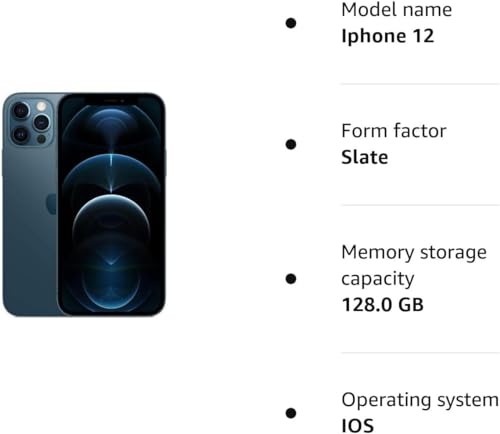500x434 pixels.
Task: Click the right-middle rear camera lens
Action: [41, 123]
